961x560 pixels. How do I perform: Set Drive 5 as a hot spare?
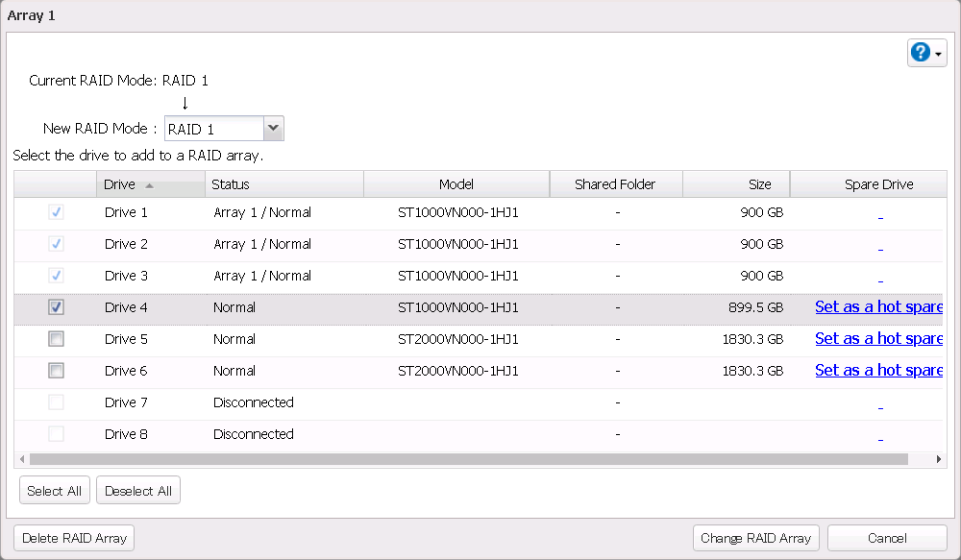878,339
